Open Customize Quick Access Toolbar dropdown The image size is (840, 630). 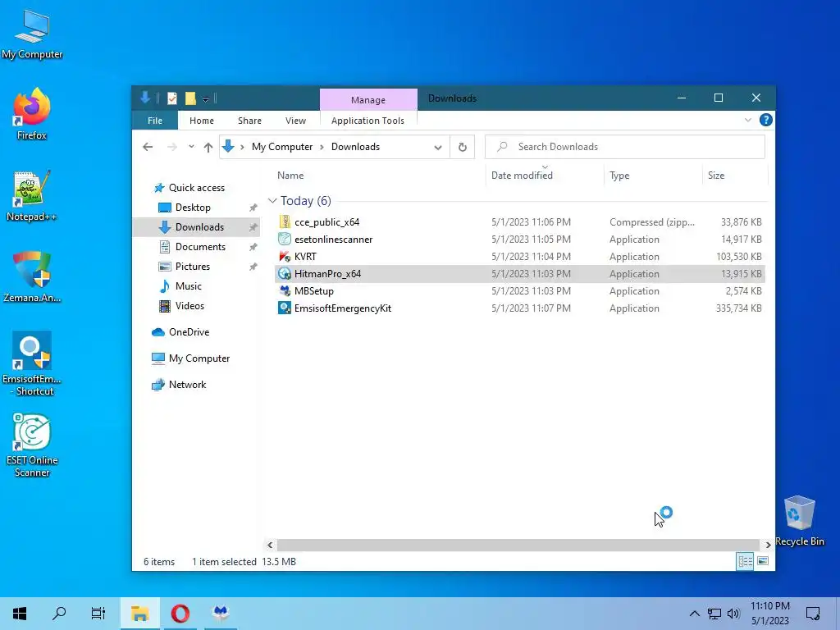tap(205, 98)
